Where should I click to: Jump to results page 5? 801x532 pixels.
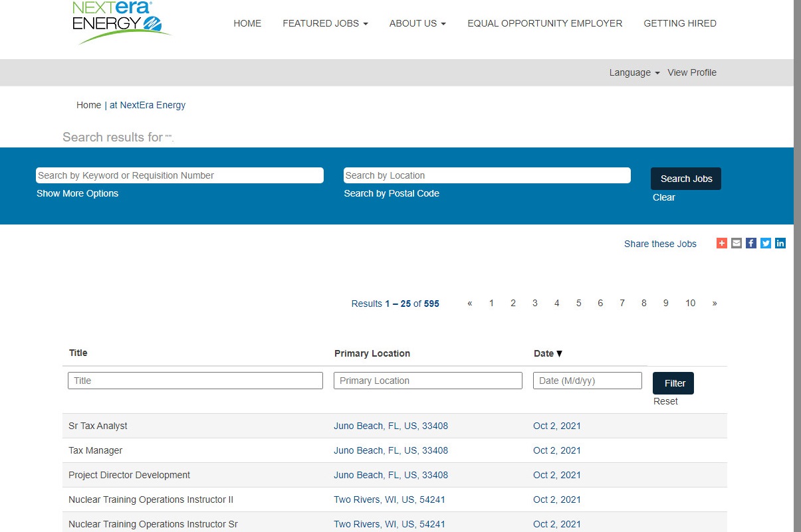tap(578, 304)
